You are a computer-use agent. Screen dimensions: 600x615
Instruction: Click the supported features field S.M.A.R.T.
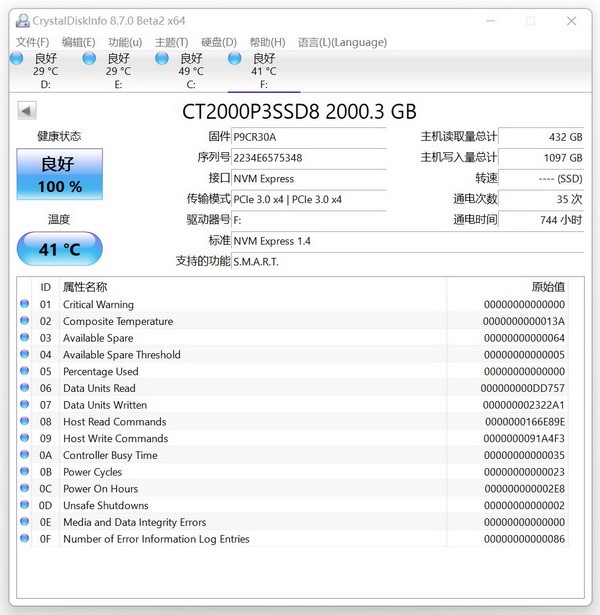(x=407, y=262)
